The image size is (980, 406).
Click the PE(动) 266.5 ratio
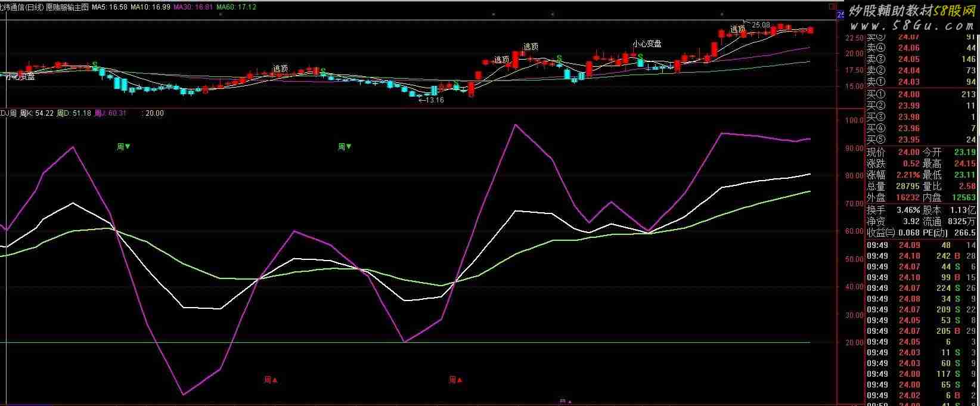965,233
